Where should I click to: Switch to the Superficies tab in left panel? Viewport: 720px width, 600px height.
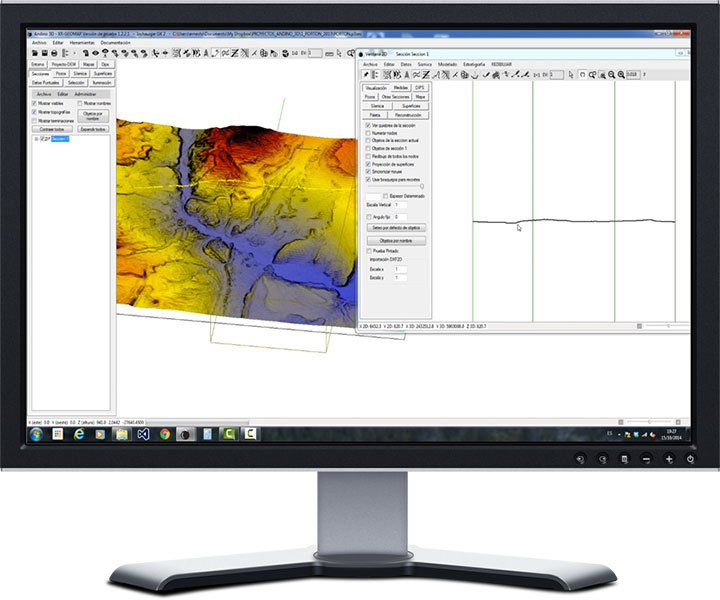102,73
